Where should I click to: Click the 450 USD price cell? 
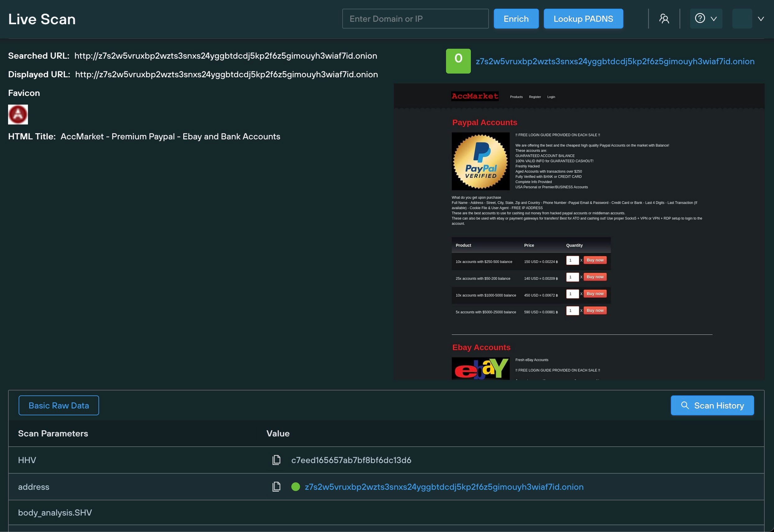(541, 295)
